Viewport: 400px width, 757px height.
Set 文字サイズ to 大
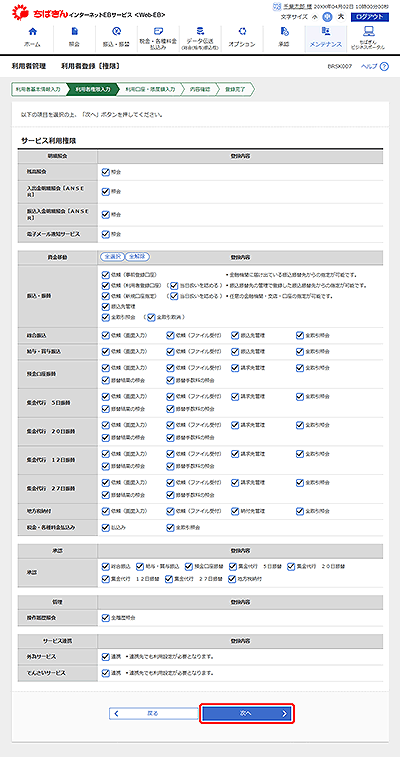[x=341, y=16]
